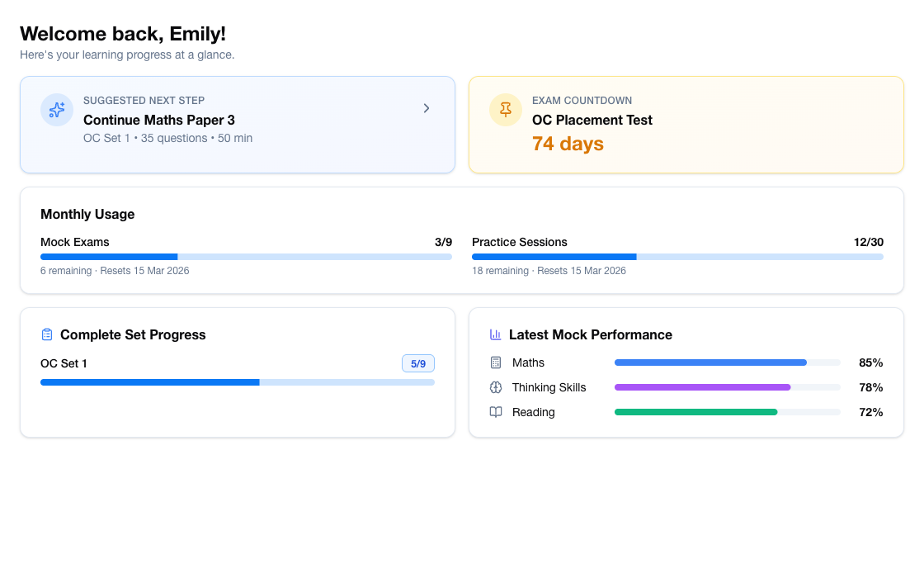Click the pushpin icon on Exam Countdown card
The image size is (924, 578).
coord(505,109)
